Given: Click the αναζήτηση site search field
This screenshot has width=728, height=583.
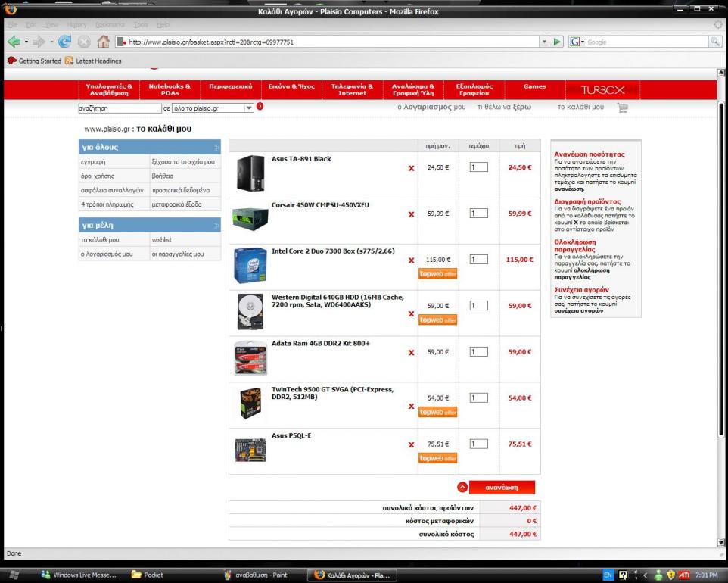Looking at the screenshot, I should (120, 108).
